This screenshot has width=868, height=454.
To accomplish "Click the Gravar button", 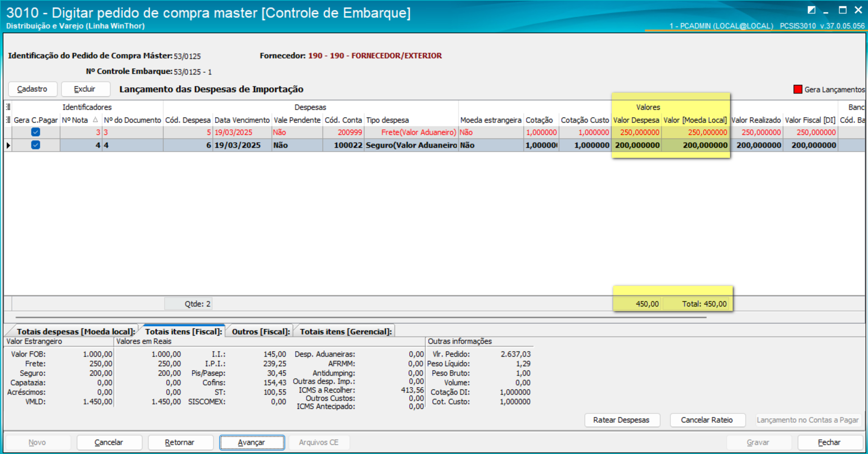I will (x=758, y=442).
